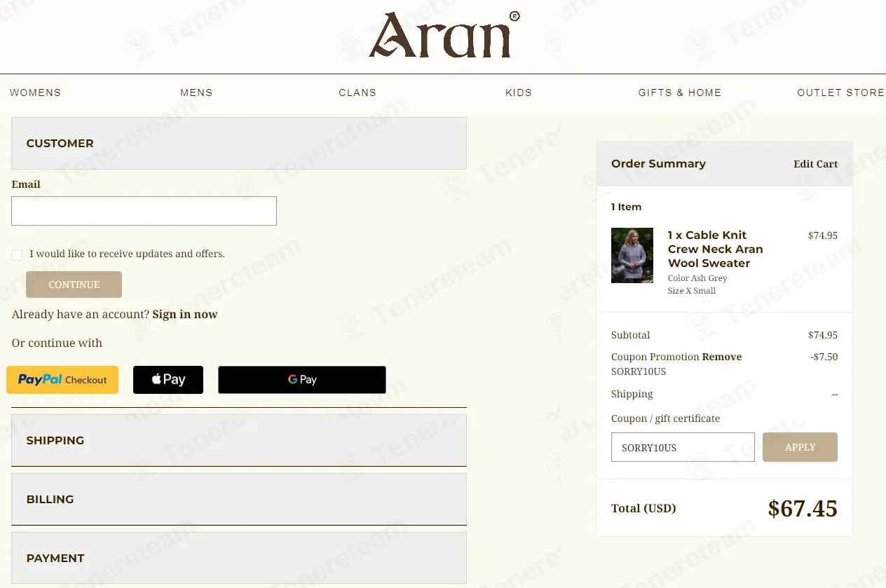Tick the receive updates and offers checkbox
Viewport: 886px width, 588px height.
tap(17, 254)
